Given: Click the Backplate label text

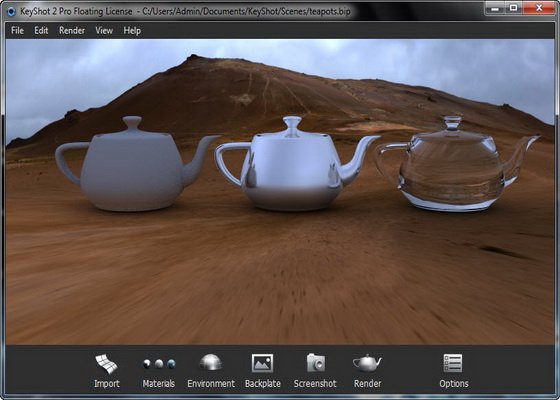Looking at the screenshot, I should click(x=262, y=384).
